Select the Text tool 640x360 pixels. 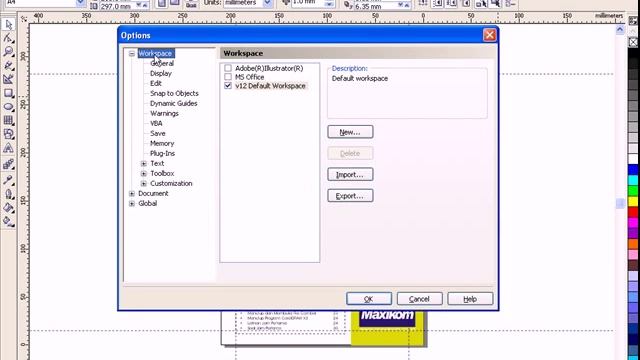click(x=8, y=148)
